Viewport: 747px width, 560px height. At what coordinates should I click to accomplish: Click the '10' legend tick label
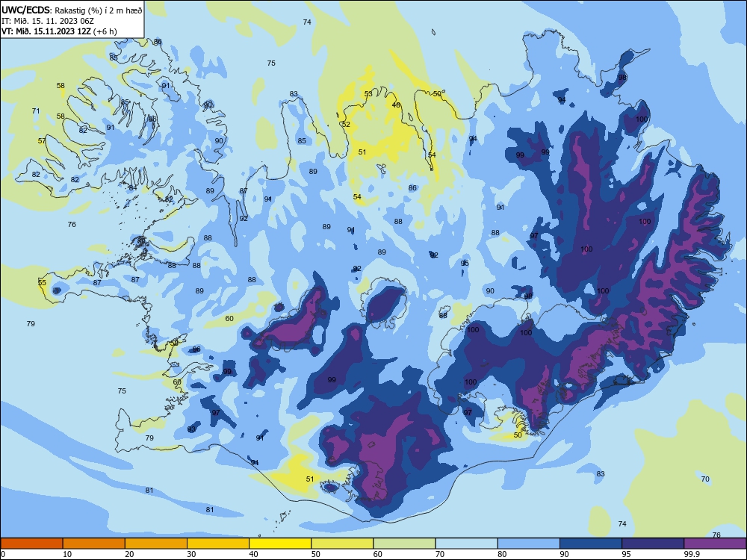coord(67,554)
